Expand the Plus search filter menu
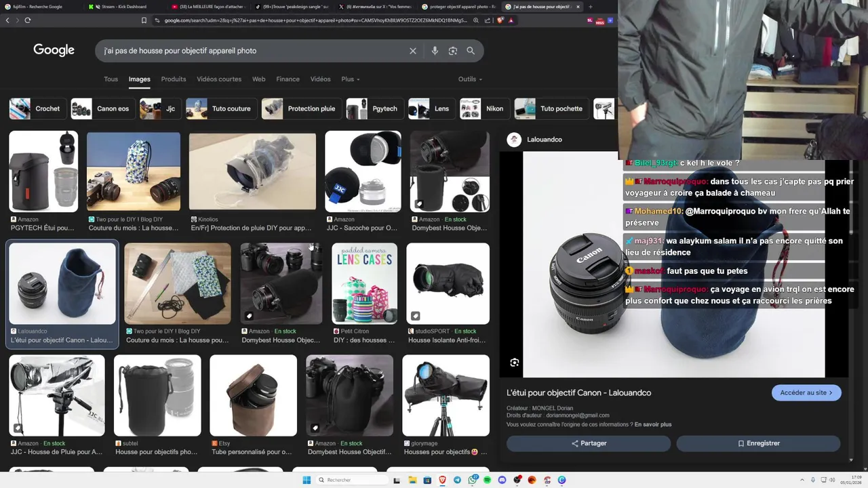This screenshot has height=488, width=868. [x=351, y=79]
